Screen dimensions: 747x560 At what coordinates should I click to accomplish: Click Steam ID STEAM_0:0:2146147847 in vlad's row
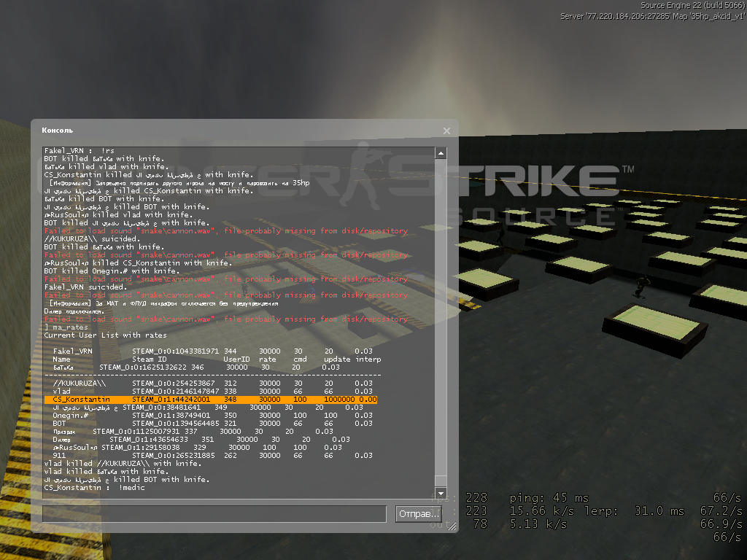coord(175,392)
